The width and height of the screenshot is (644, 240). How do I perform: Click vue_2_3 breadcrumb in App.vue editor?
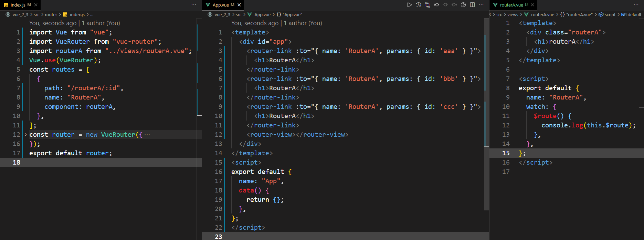pos(222,14)
